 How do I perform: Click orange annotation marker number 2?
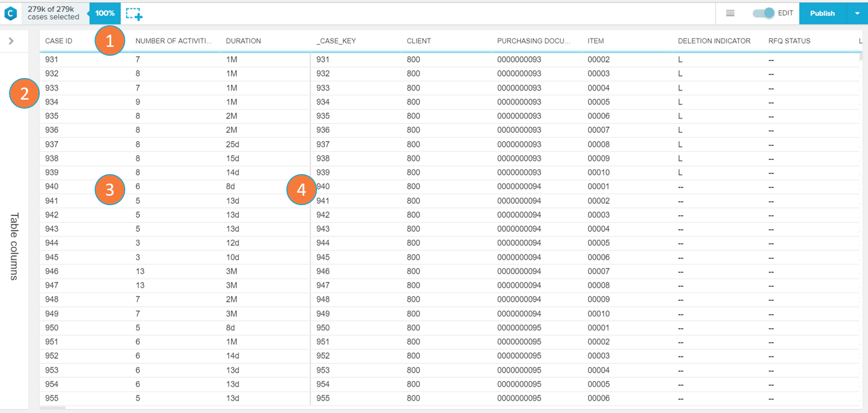[x=24, y=94]
